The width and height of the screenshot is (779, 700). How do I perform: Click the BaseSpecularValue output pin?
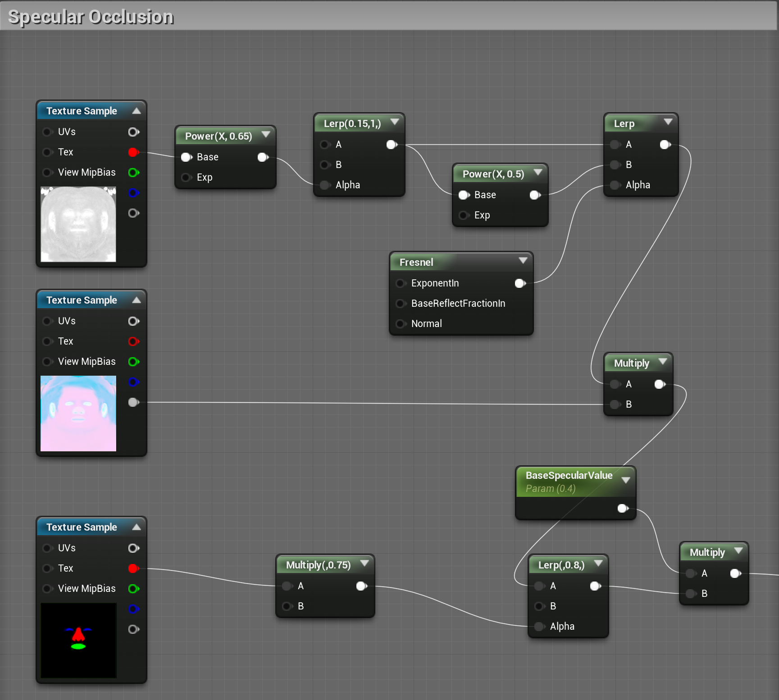tap(623, 509)
